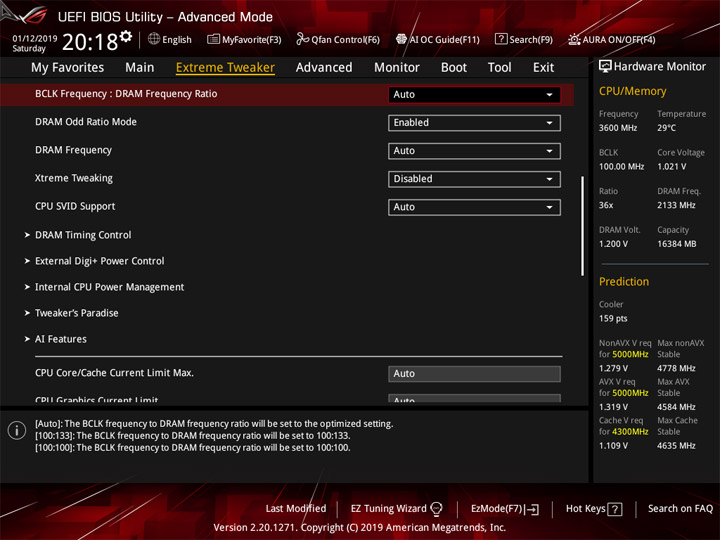This screenshot has height=540, width=720.
Task: Click the 01/12/2019 date text
Action: point(34,39)
